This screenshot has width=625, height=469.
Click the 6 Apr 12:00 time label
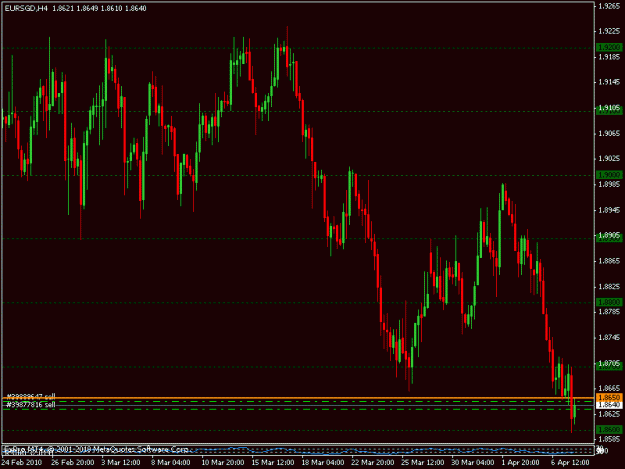(570, 462)
